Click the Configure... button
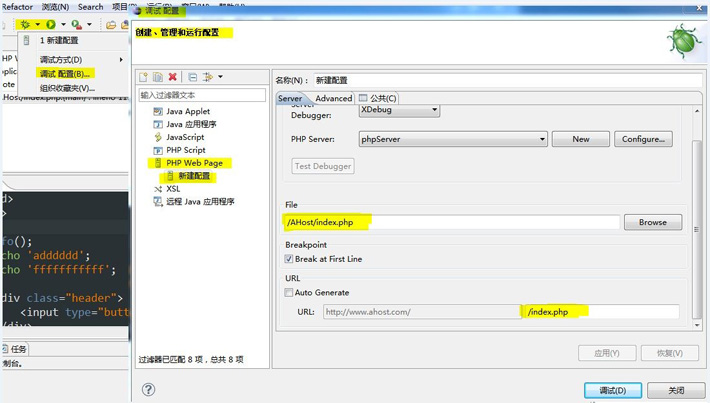Screen dimensions: 710x403 tap(642, 139)
